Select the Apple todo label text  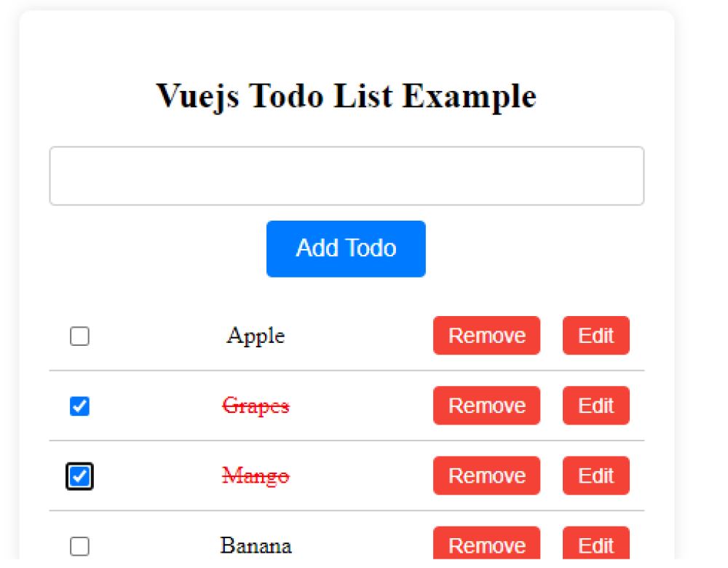tap(256, 336)
